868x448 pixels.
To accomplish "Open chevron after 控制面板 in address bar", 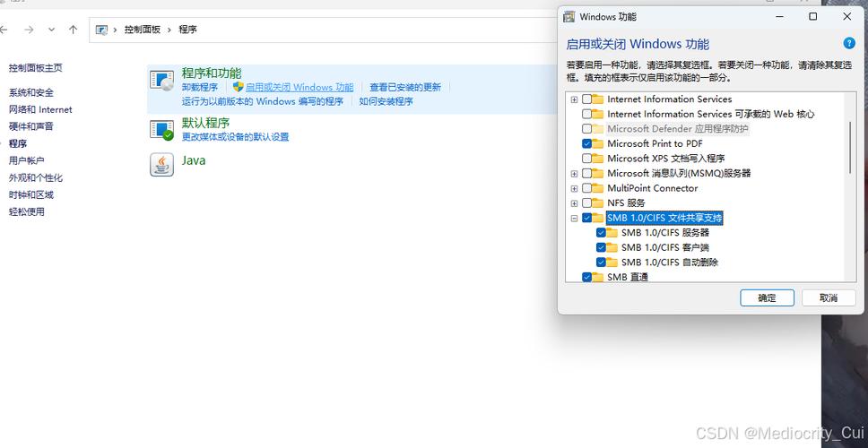I will (x=170, y=30).
